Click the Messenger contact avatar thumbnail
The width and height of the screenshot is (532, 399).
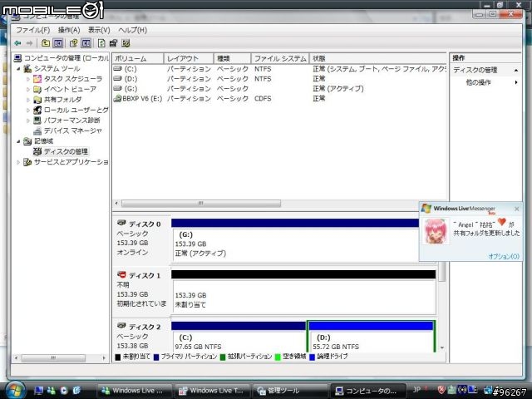(x=435, y=231)
